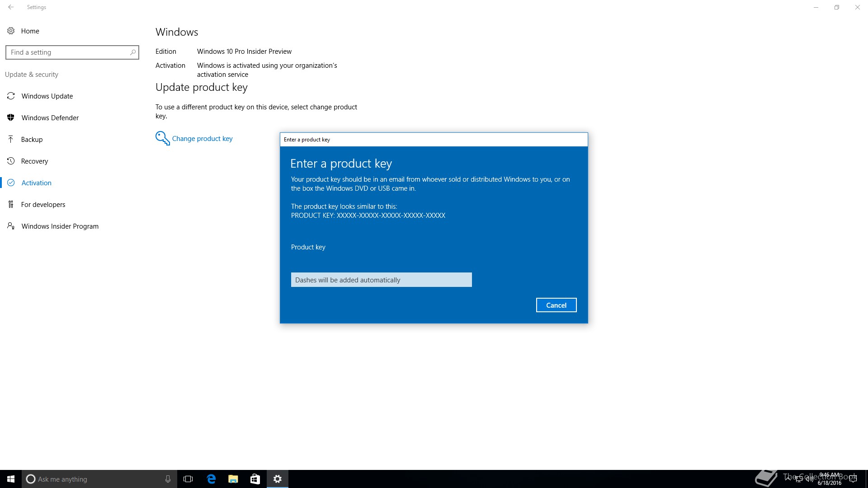868x488 pixels.
Task: Click the Find a setting search box
Action: coord(68,52)
